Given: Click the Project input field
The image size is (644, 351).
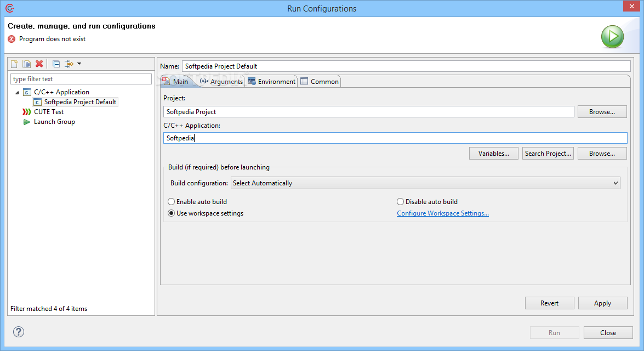Looking at the screenshot, I should 369,112.
